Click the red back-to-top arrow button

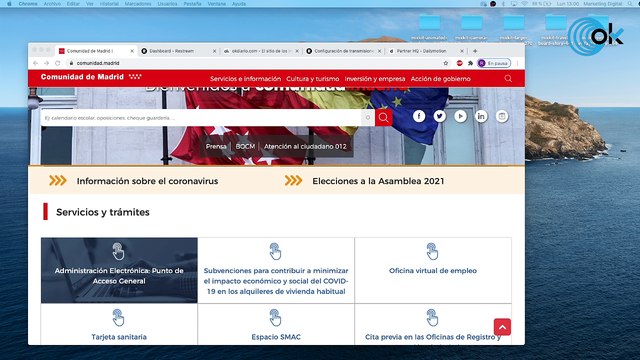point(502,327)
